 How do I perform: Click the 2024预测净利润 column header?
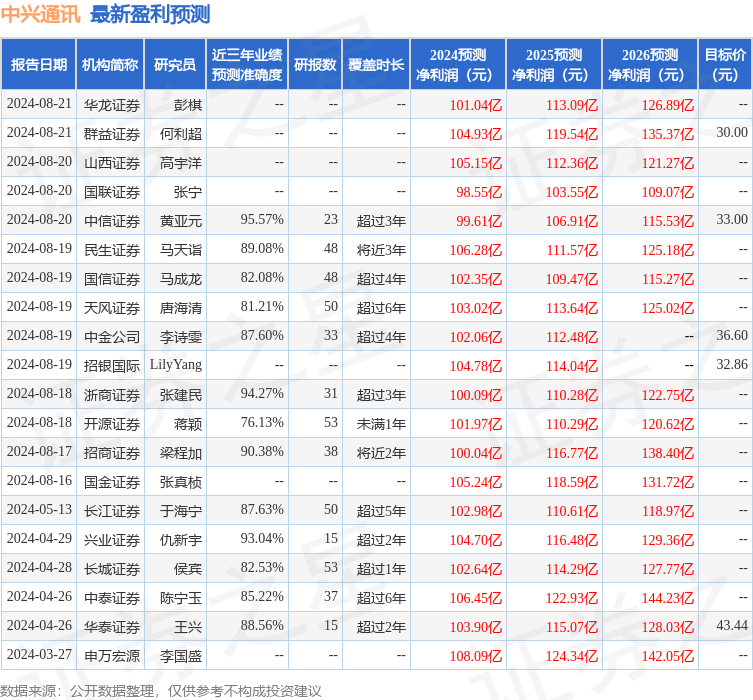[458, 64]
